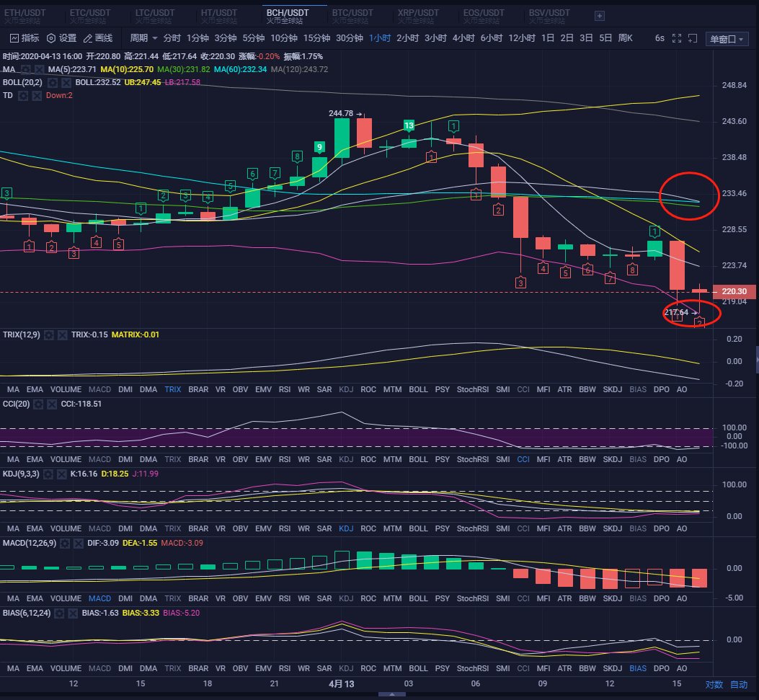Open BIAS(6,12,24) settings gear
Viewport: 759px width, 700px height.
click(x=59, y=613)
